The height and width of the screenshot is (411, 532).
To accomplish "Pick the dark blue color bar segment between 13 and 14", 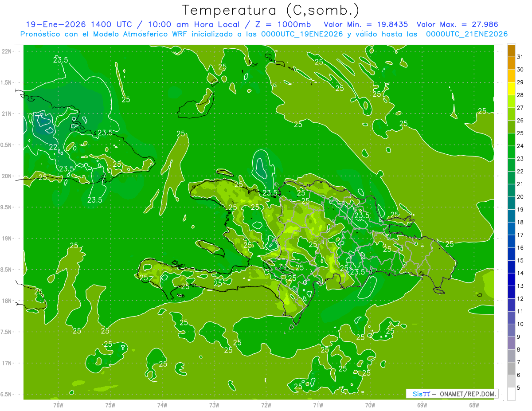I will point(511,280).
